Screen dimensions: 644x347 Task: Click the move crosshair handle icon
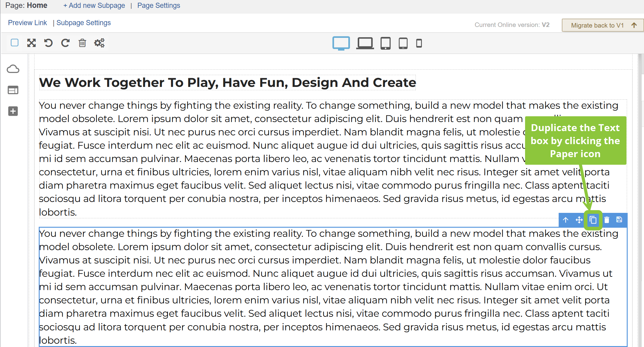(x=579, y=220)
